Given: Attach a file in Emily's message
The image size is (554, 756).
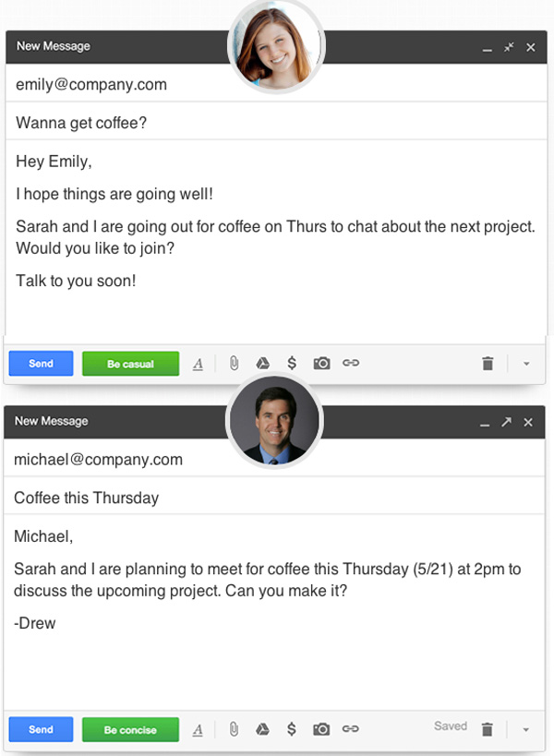Looking at the screenshot, I should pos(234,363).
